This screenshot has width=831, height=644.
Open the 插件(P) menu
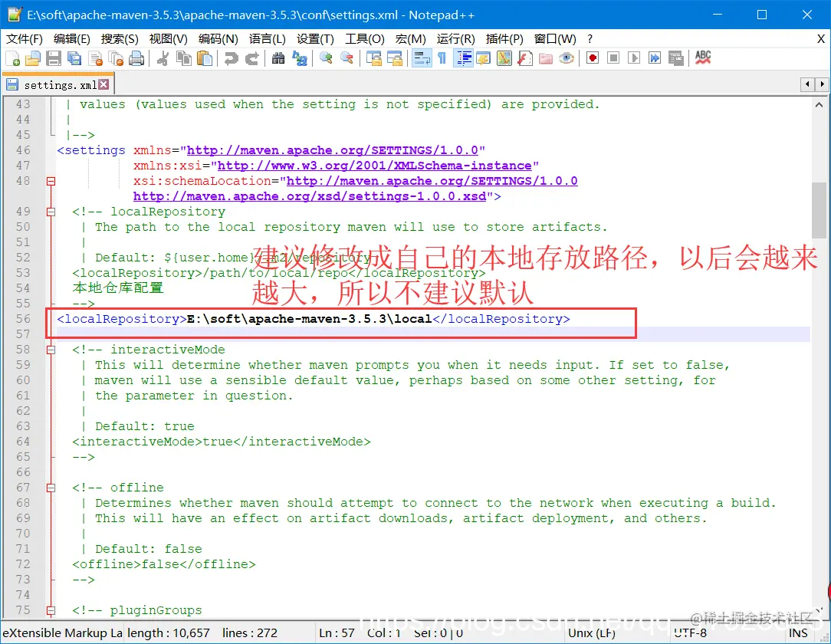[504, 38]
